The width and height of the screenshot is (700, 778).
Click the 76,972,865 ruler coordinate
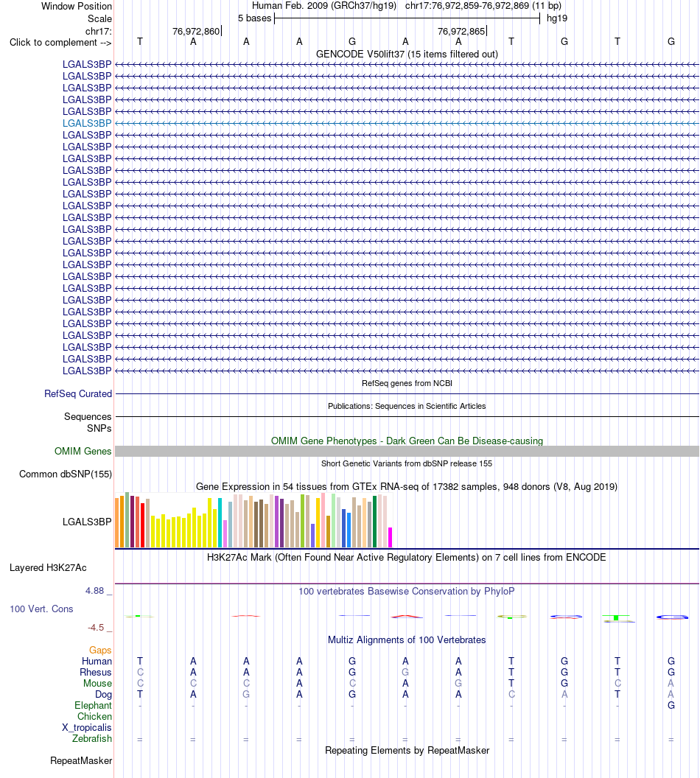coord(461,31)
